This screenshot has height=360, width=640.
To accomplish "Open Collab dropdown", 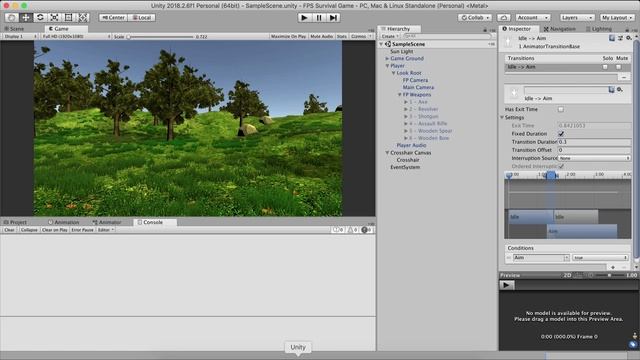I will [x=475, y=18].
